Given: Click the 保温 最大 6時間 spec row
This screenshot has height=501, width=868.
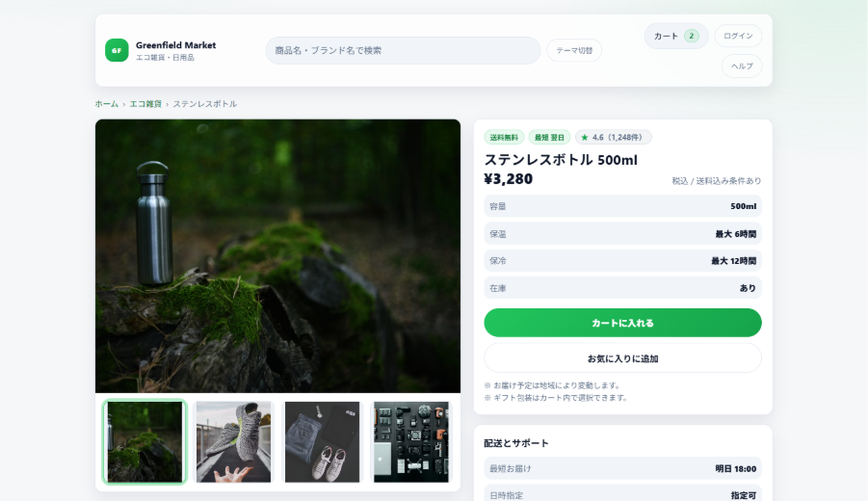Looking at the screenshot, I should pos(622,233).
